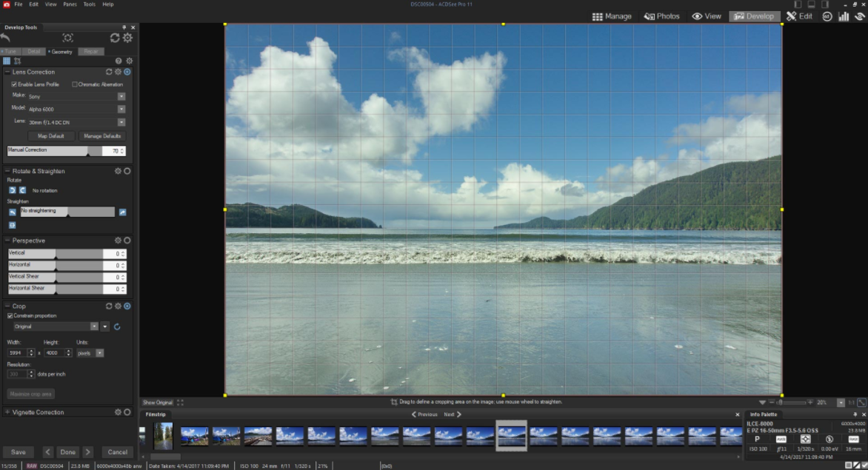Rotate the image 90 degrees left

click(x=12, y=190)
